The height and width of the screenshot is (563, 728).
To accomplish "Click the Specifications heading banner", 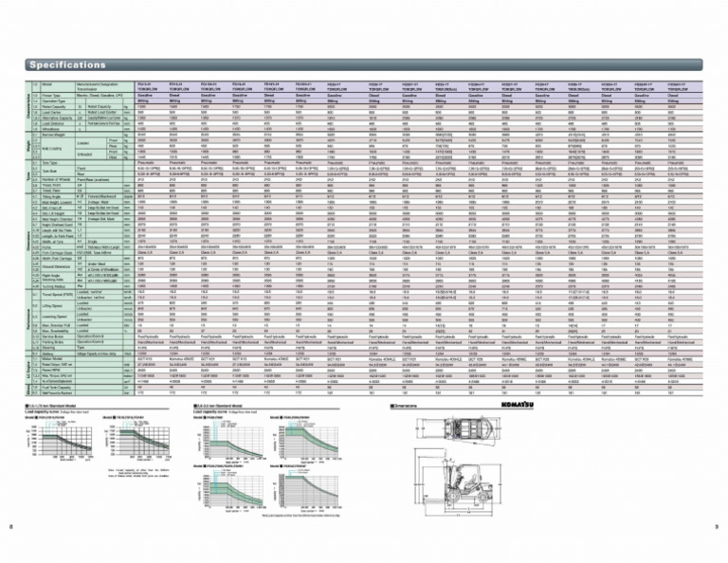I will (x=364, y=65).
